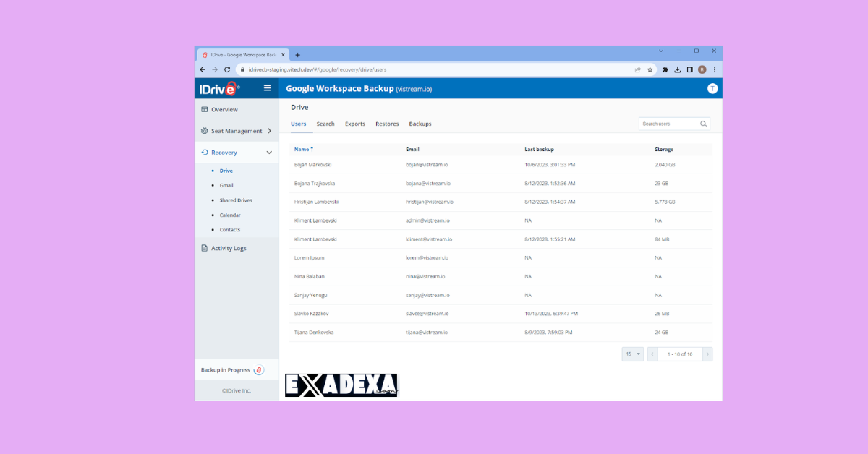
Task: Open the rows per page dropdown
Action: [632, 354]
